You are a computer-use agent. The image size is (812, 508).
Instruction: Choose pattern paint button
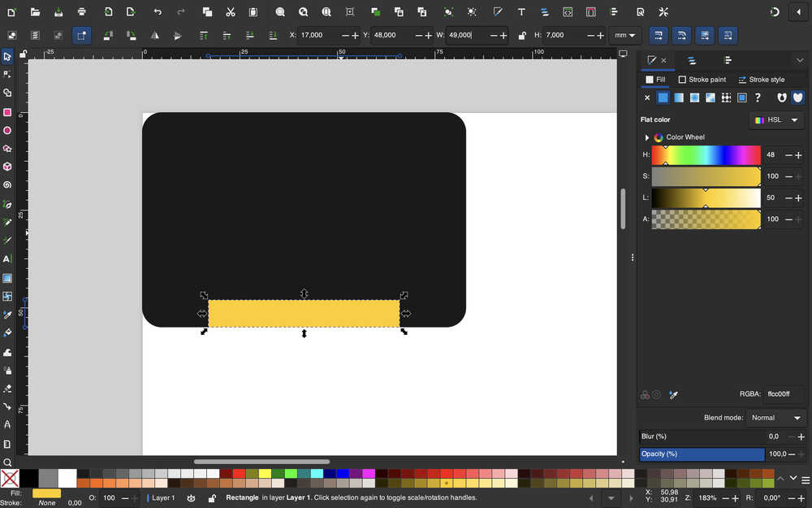[726, 98]
